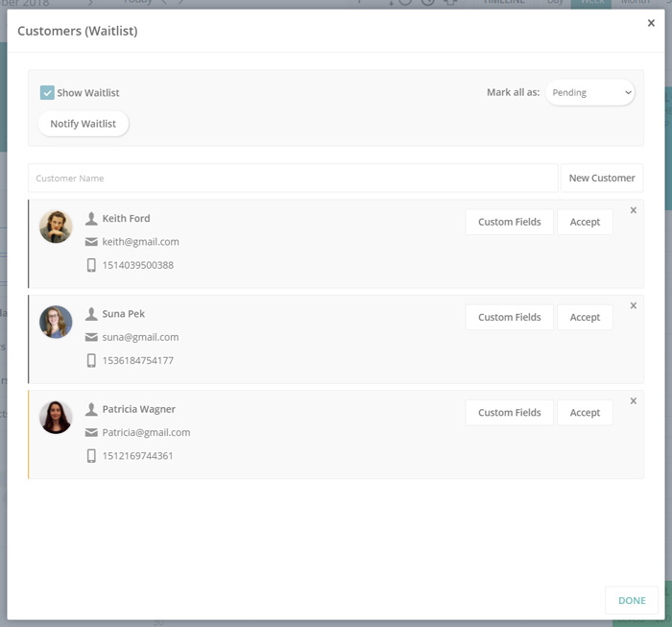The height and width of the screenshot is (627, 672).
Task: Click the name Suna Pek
Action: (124, 314)
